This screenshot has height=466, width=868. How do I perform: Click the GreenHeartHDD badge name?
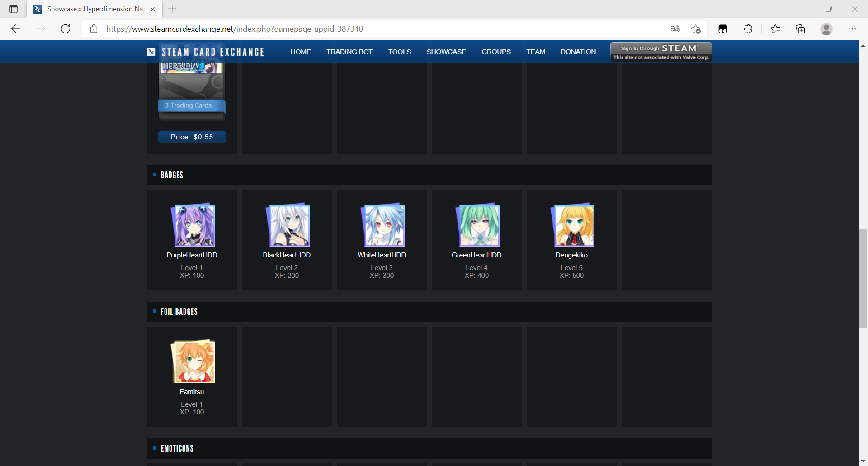pyautogui.click(x=476, y=255)
